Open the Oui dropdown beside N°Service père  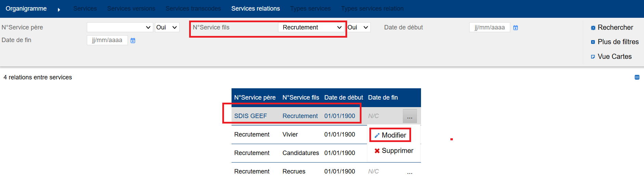[x=167, y=27]
